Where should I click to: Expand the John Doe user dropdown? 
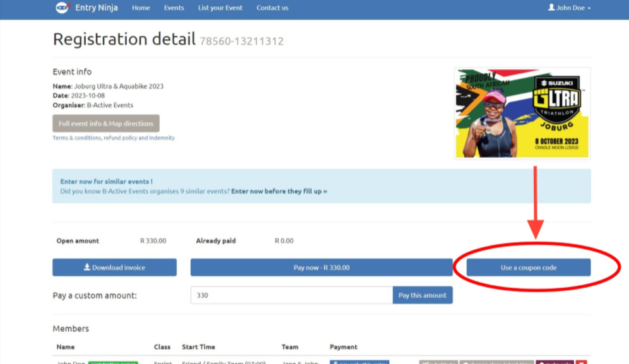point(569,8)
